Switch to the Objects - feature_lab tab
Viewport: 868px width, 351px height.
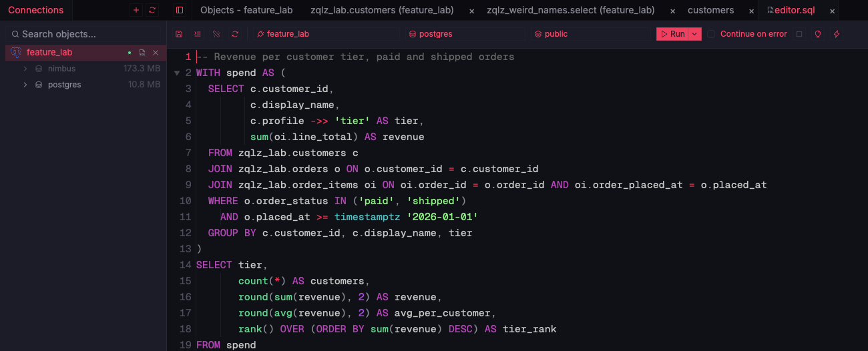point(246,10)
